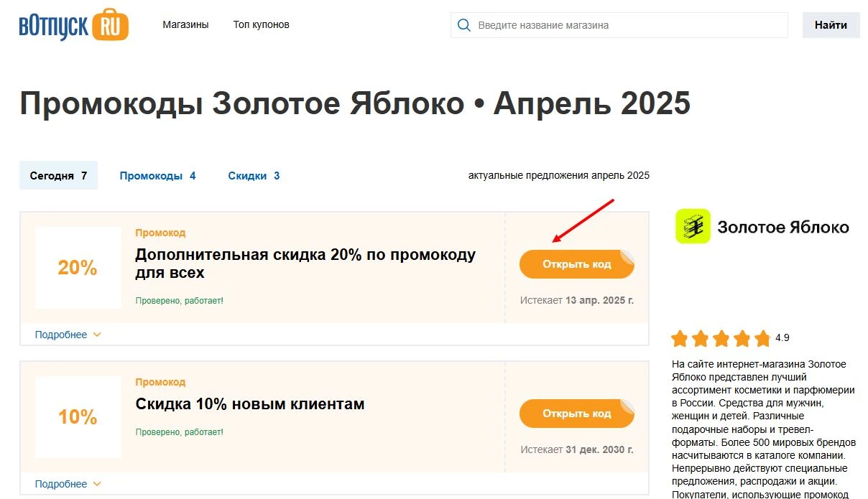Switch to the Промокоды 4 tab
Screen dimensions: 868x499
point(157,175)
